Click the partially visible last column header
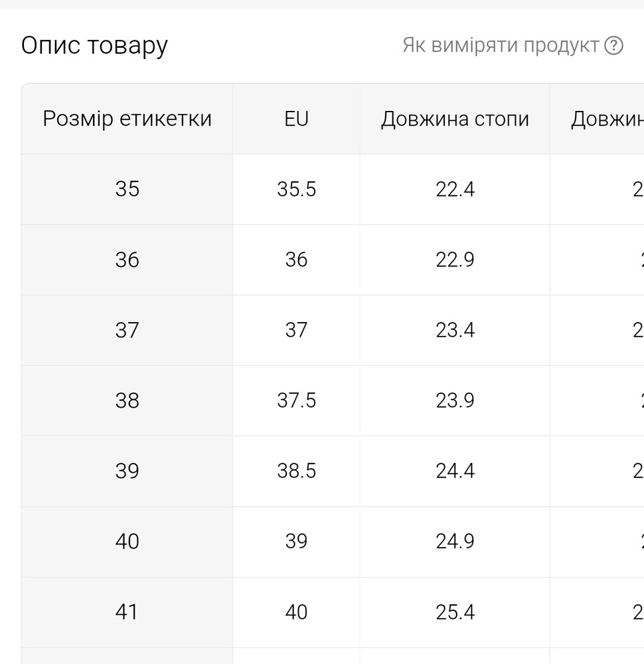 [597, 119]
